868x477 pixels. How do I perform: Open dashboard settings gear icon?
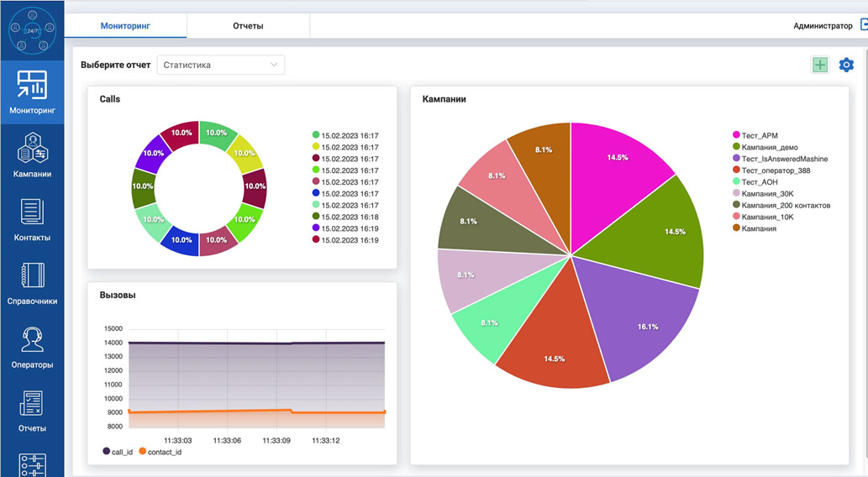point(846,65)
